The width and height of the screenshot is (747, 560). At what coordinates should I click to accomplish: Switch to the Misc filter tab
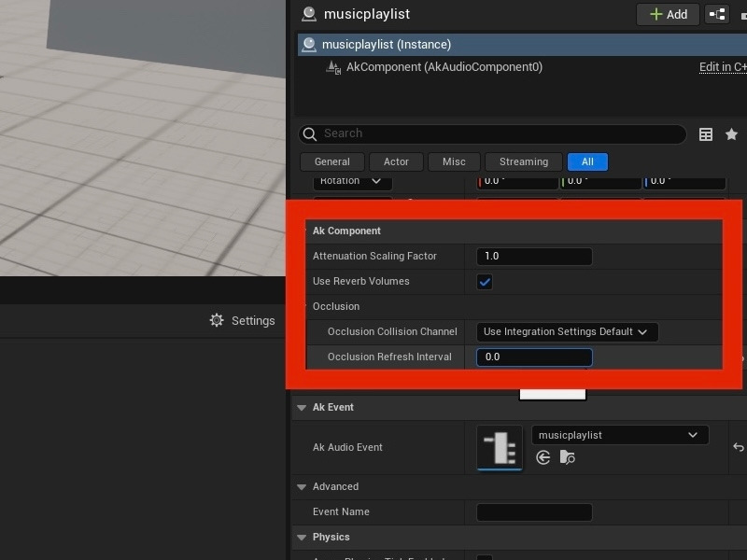[x=454, y=161]
